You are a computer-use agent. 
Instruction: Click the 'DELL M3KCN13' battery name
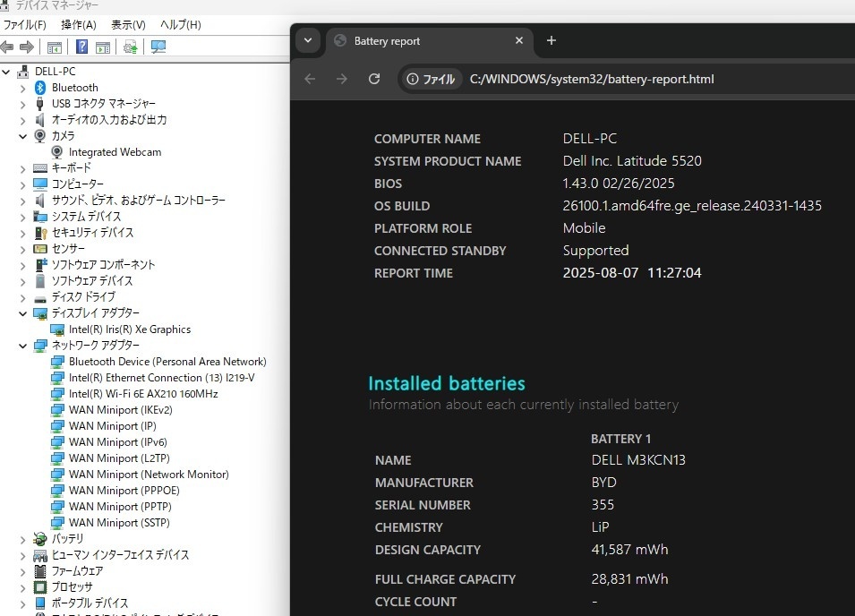[638, 460]
